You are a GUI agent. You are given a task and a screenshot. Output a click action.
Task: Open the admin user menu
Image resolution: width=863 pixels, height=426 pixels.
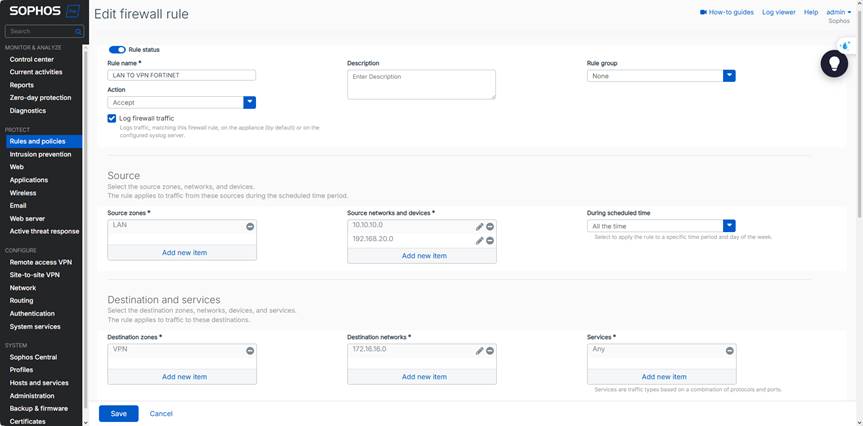(838, 12)
